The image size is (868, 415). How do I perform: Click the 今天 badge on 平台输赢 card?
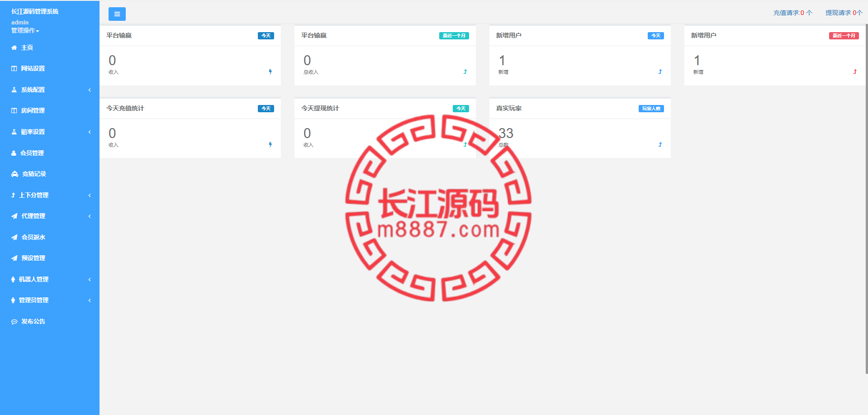point(266,35)
